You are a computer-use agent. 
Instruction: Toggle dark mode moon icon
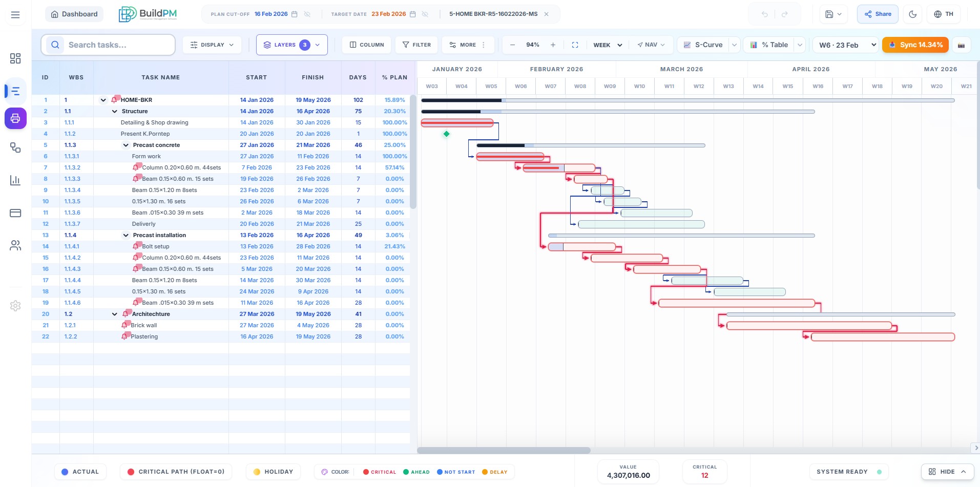click(912, 14)
